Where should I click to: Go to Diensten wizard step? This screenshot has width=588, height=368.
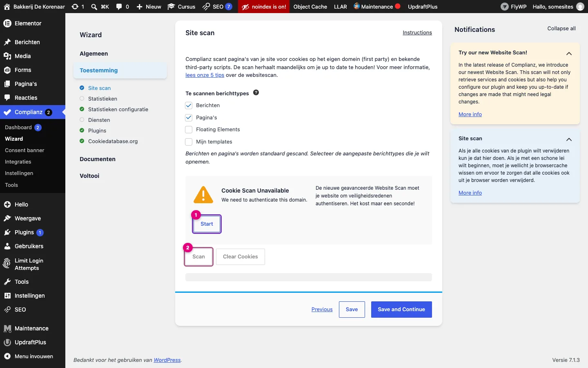99,120
